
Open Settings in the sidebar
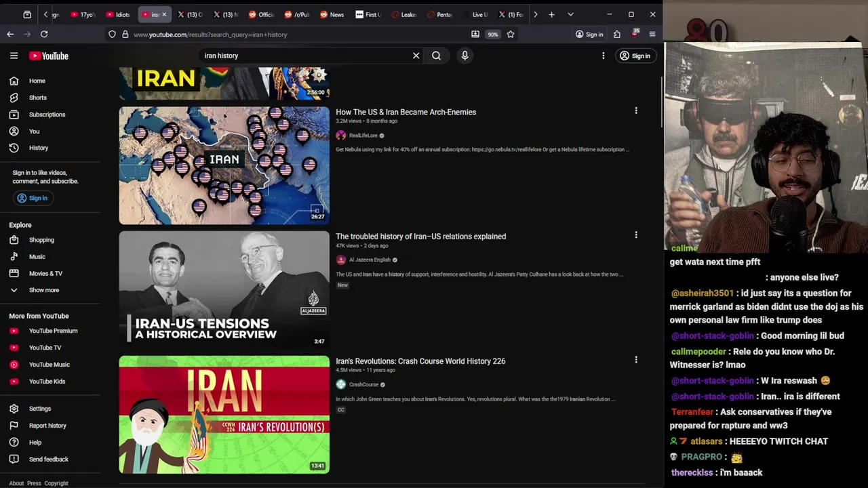point(40,409)
